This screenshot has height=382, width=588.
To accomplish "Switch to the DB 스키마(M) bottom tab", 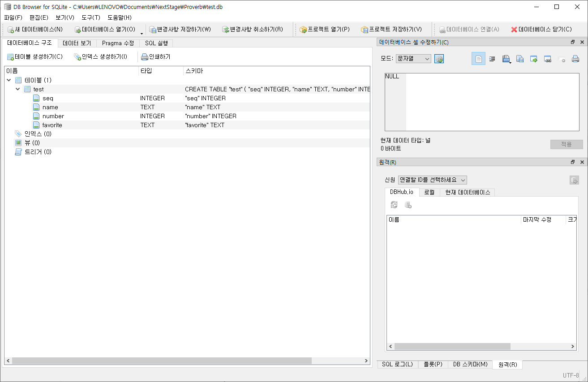I will pyautogui.click(x=470, y=365).
